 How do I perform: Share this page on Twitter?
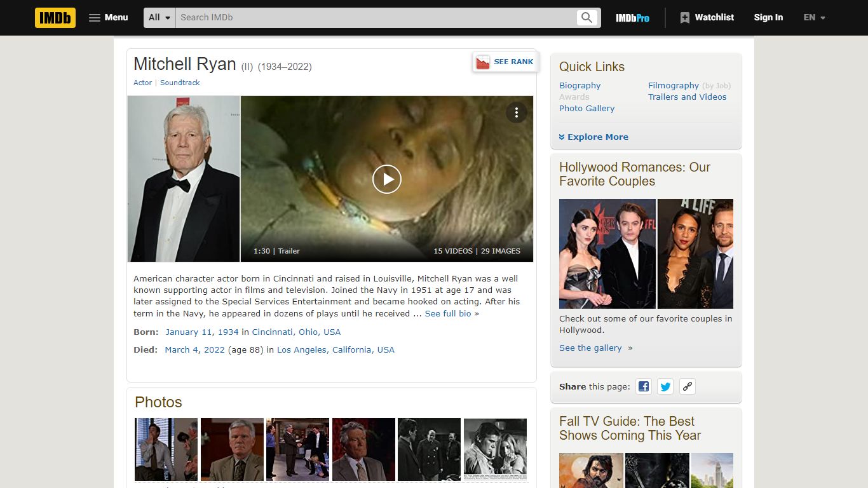click(x=665, y=386)
